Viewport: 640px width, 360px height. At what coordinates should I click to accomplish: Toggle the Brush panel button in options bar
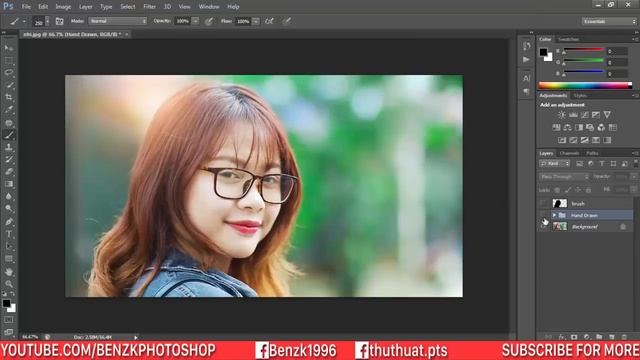(x=60, y=21)
